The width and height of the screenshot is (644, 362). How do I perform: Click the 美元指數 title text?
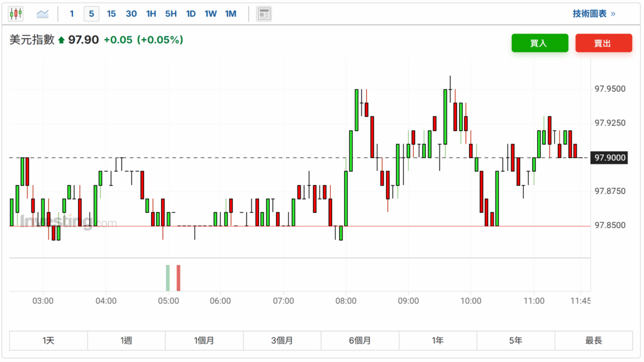pyautogui.click(x=31, y=40)
